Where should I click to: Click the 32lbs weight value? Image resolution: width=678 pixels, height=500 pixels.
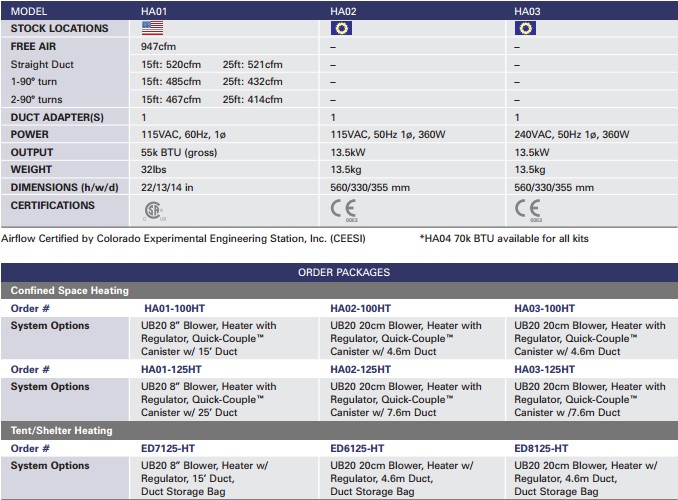[154, 170]
